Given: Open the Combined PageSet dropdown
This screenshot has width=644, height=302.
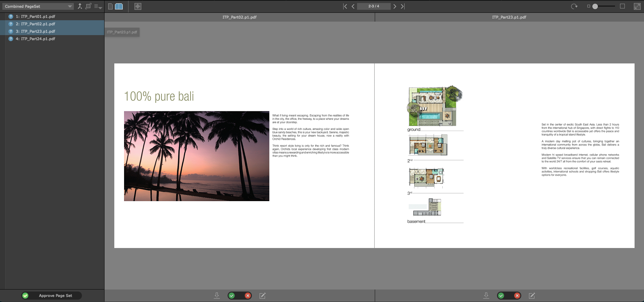Looking at the screenshot, I should click(38, 6).
